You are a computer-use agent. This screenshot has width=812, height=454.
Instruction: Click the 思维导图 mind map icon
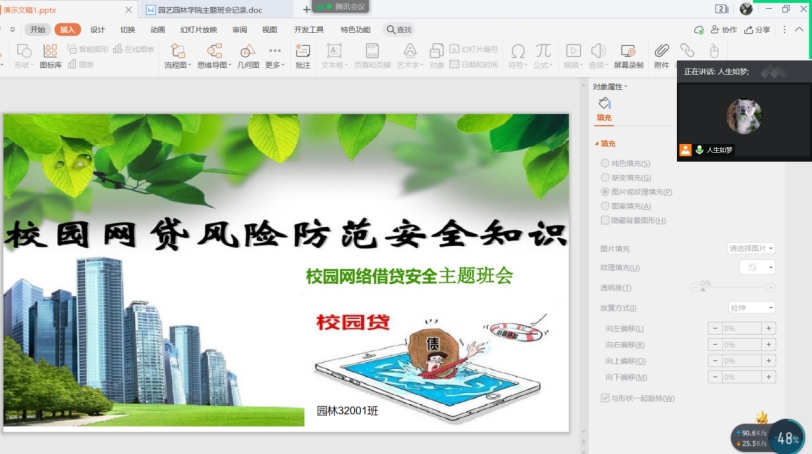point(212,55)
